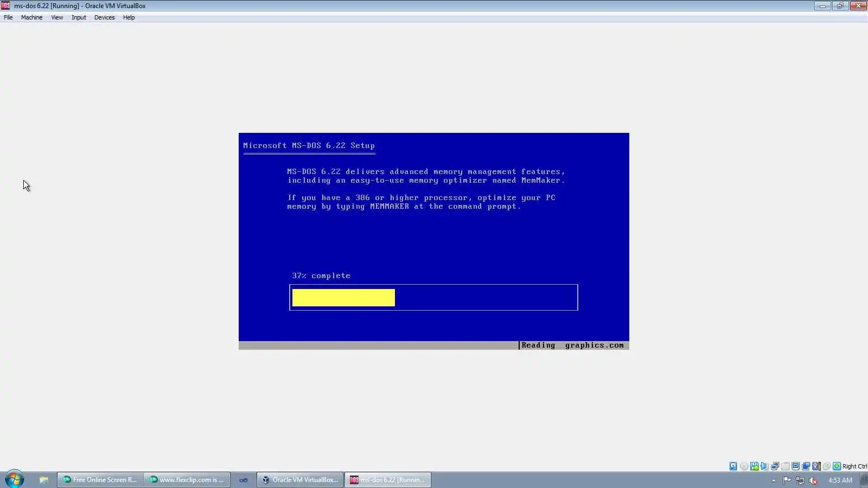868x488 pixels.
Task: Click the optical drive indicator icon
Action: pos(744,466)
